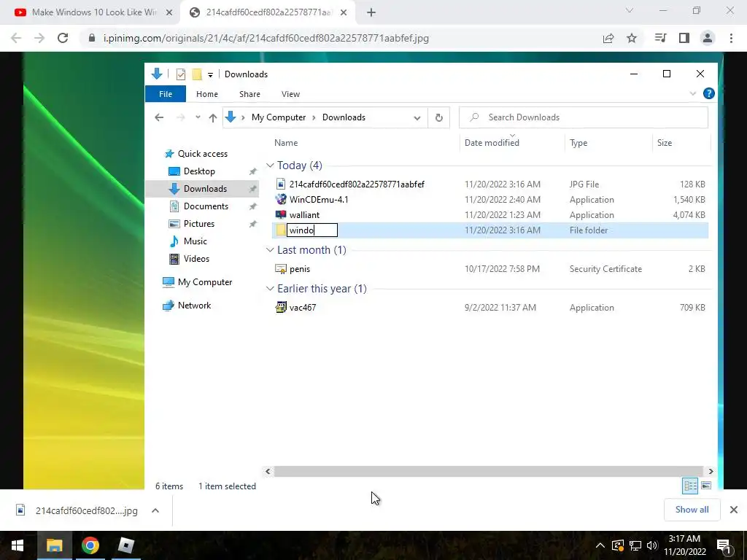The image size is (747, 560).
Task: Click the WinCDEmu-4.1 file icon
Action: [x=281, y=200]
